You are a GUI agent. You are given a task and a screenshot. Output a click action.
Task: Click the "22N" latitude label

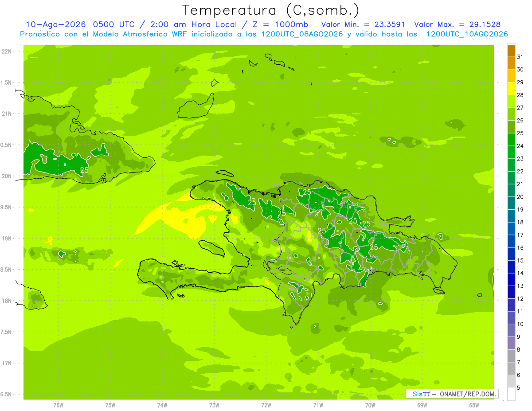[x=7, y=51]
